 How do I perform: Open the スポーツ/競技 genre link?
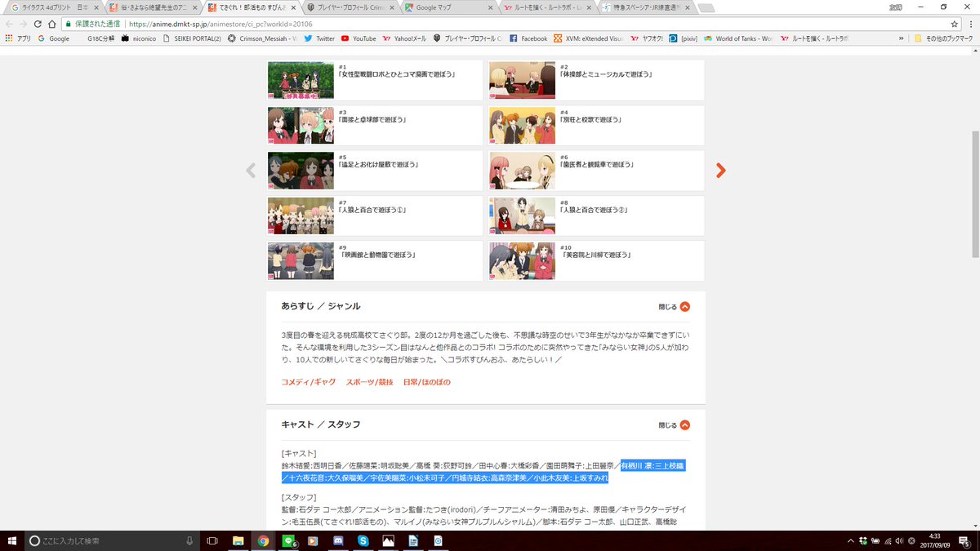pyautogui.click(x=369, y=382)
